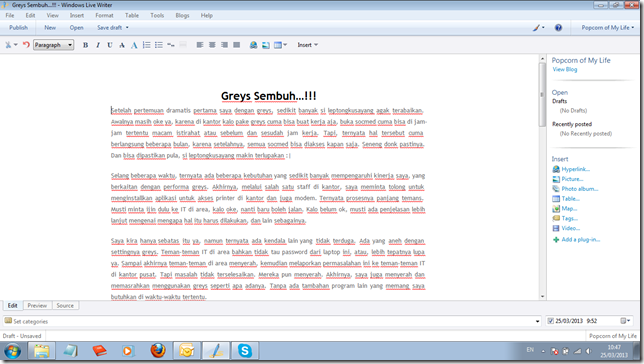
Task: Open the File menu
Action: pos(10,15)
